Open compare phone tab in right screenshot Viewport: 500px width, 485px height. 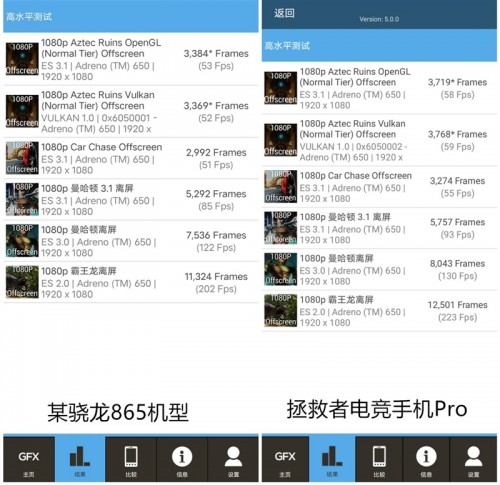click(x=379, y=460)
